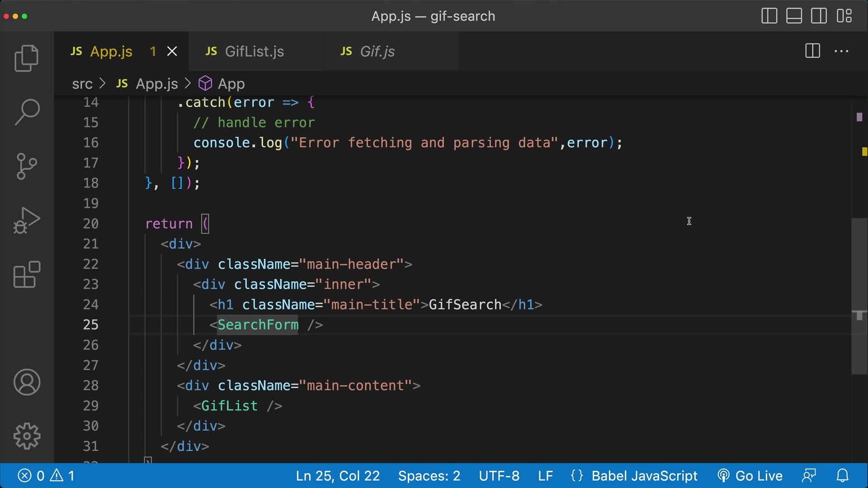Split the editor using the split icon
868x488 pixels.
[x=812, y=51]
